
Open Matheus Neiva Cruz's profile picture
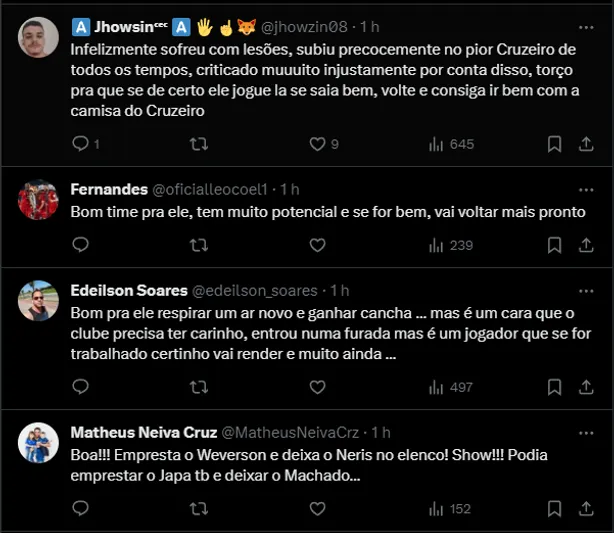(x=39, y=443)
